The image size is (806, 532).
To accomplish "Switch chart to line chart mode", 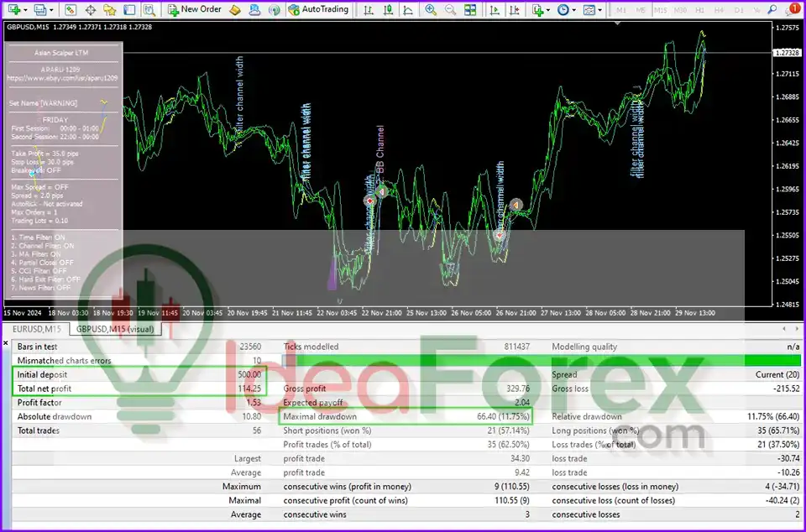I will tap(408, 10).
